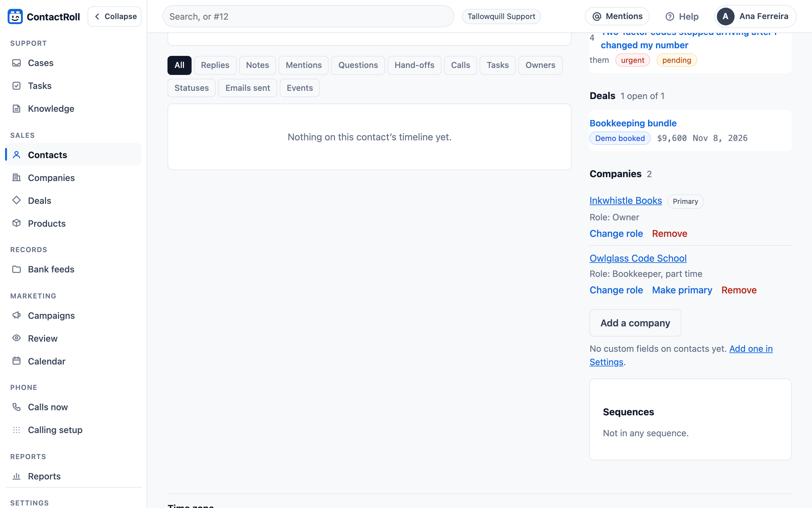
Task: Filter timeline by Hand-offs
Action: 414,65
